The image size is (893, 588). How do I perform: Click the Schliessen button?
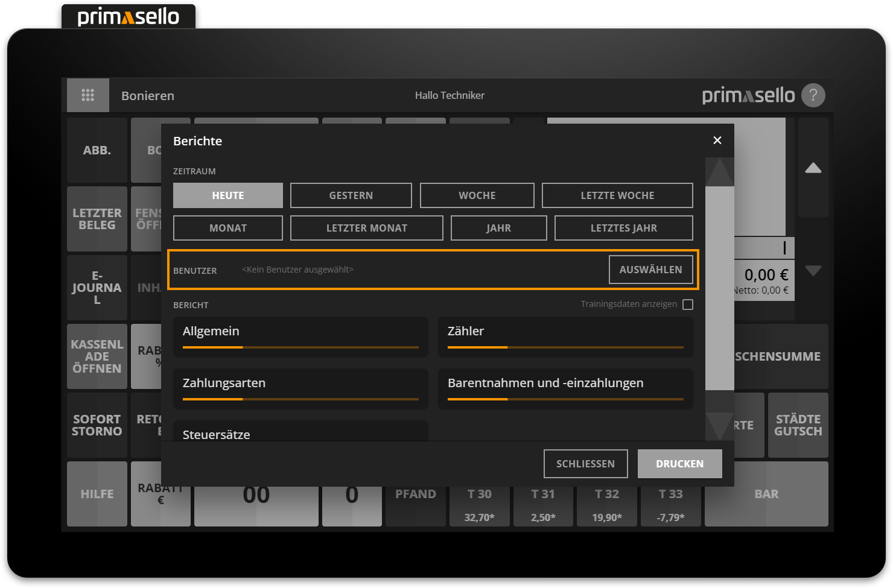pos(585,464)
